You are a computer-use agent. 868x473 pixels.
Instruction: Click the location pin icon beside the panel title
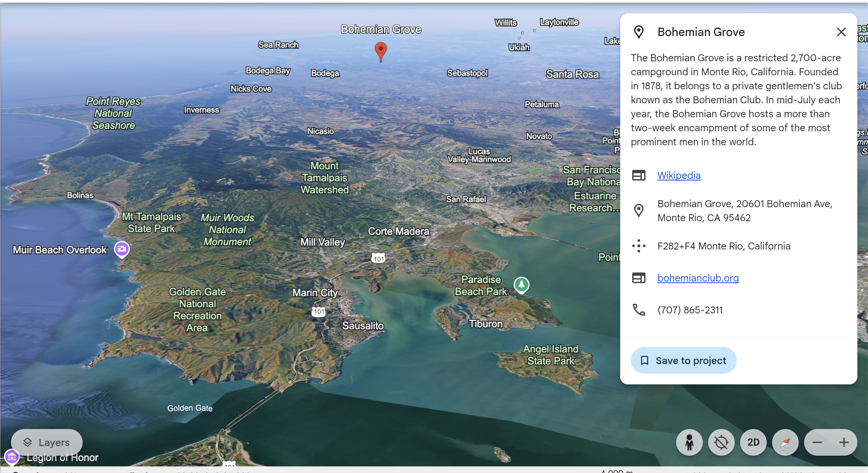(x=639, y=32)
